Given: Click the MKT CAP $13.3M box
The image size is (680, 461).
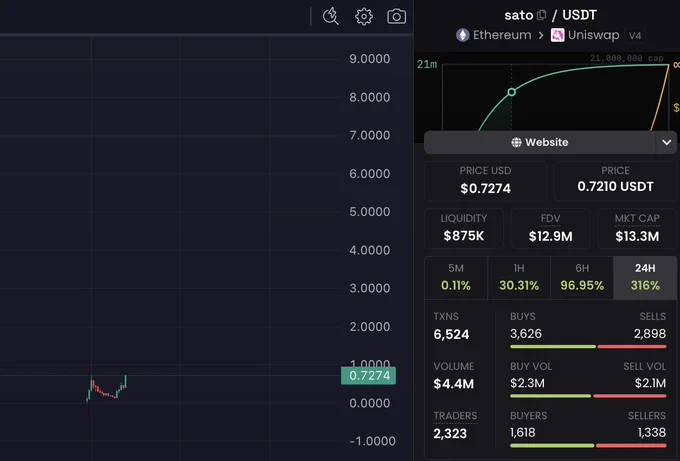Looking at the screenshot, I should [x=637, y=228].
